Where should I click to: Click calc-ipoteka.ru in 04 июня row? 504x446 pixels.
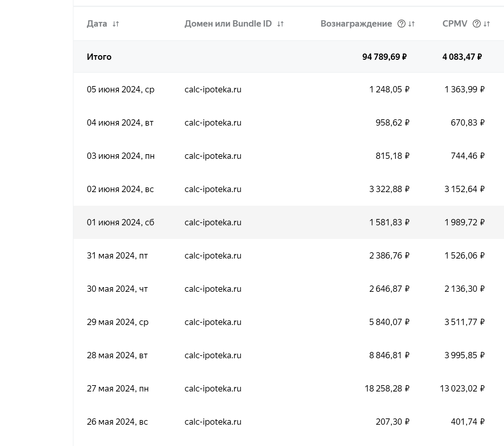coord(213,123)
